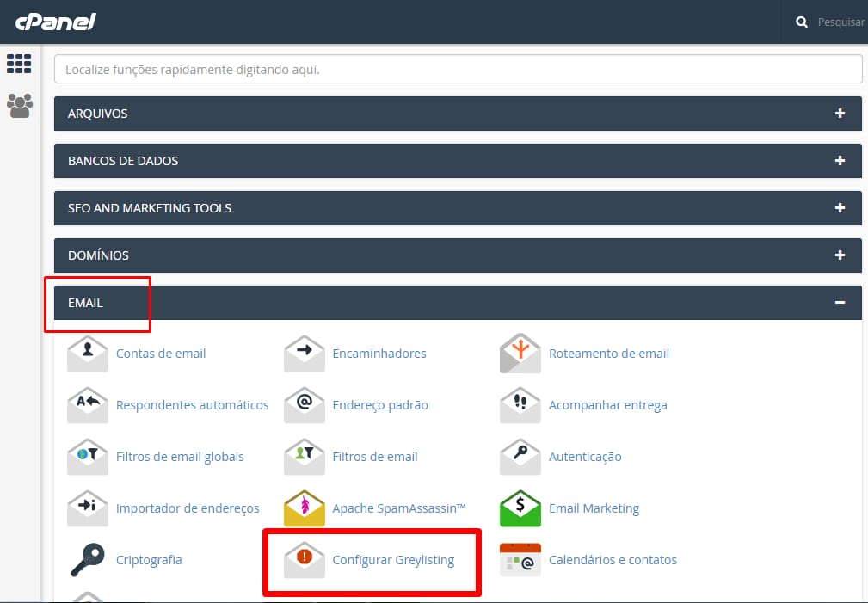Click the Acompanhar entrega footprints icon
The image size is (868, 603).
(520, 405)
